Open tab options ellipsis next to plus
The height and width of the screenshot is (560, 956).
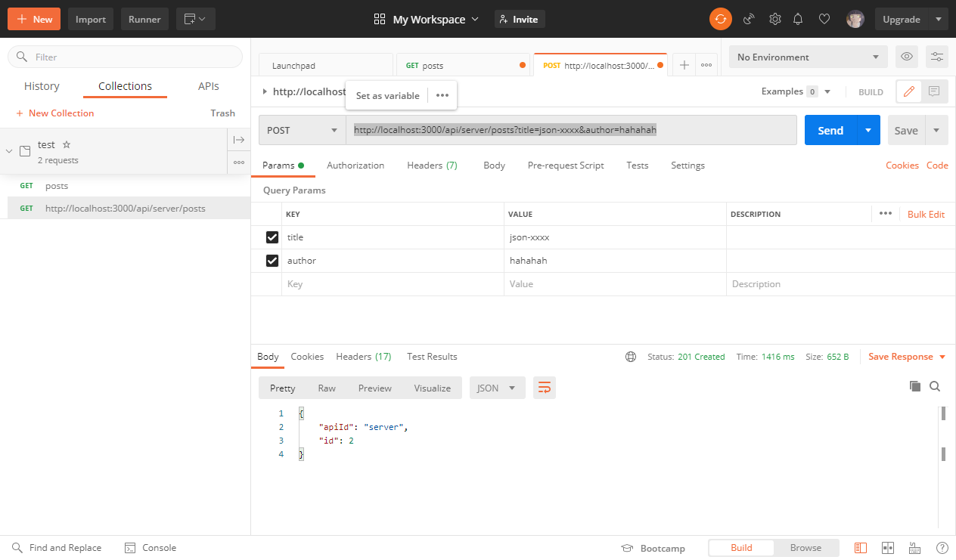pyautogui.click(x=706, y=65)
